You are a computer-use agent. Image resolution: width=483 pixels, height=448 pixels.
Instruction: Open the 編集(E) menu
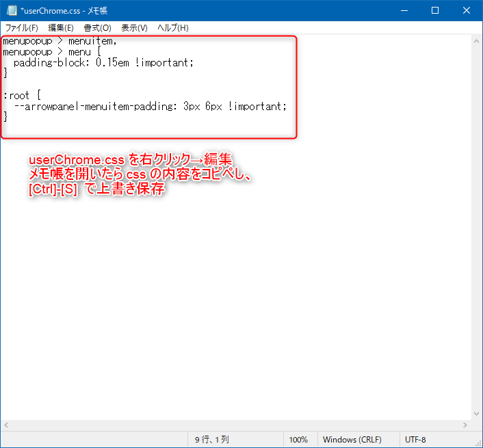tap(61, 28)
